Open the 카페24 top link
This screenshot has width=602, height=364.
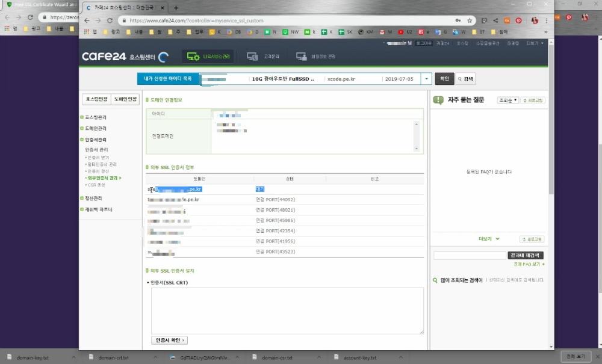tap(442, 43)
